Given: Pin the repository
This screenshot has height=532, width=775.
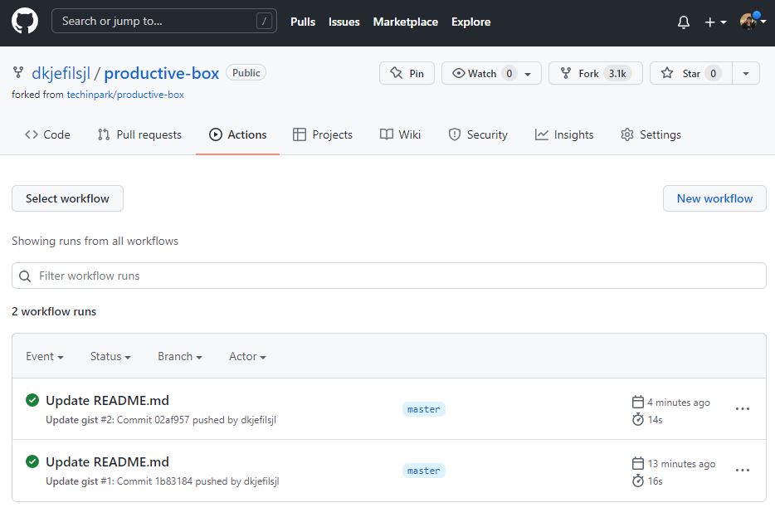Looking at the screenshot, I should click(x=407, y=73).
